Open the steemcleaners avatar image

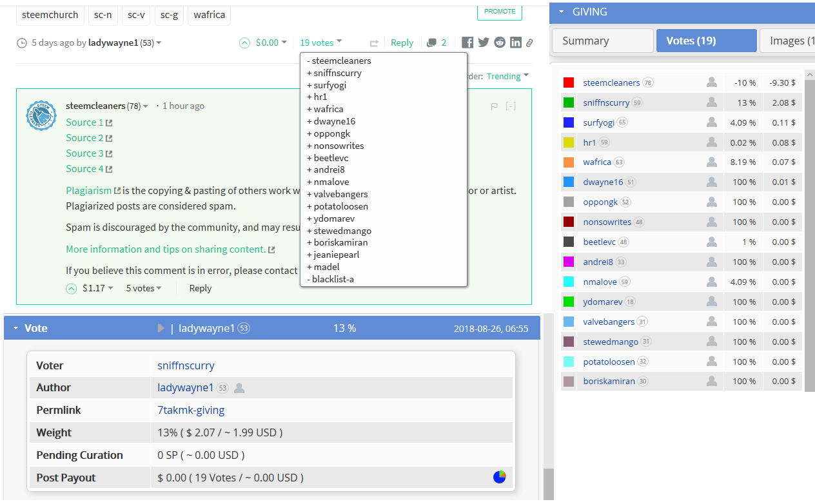41,116
